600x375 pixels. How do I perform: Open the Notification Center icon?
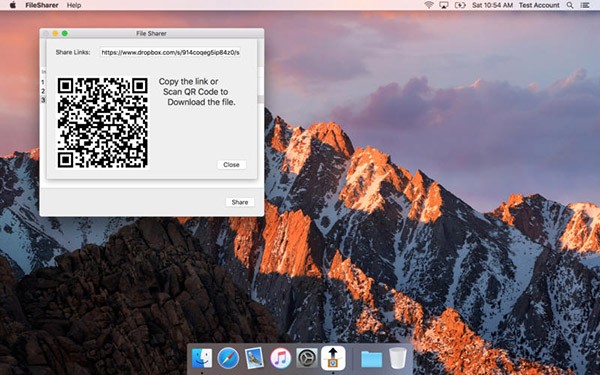tap(585, 5)
